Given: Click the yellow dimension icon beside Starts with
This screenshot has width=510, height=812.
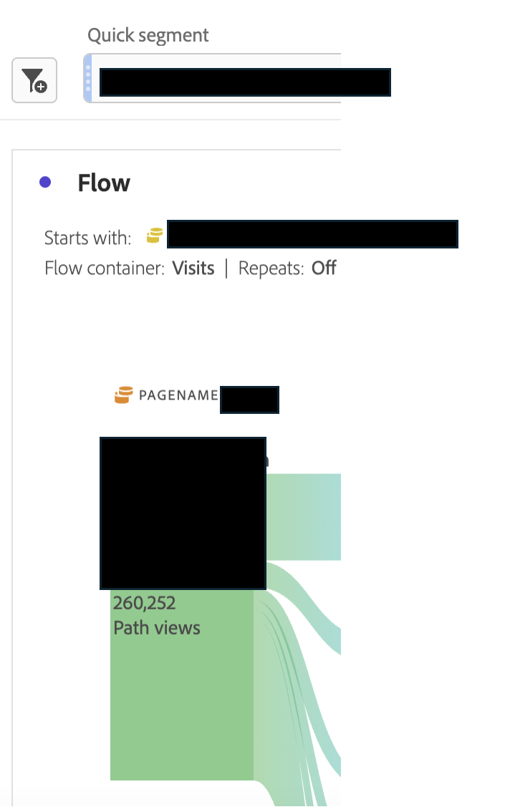Looking at the screenshot, I should 153,234.
